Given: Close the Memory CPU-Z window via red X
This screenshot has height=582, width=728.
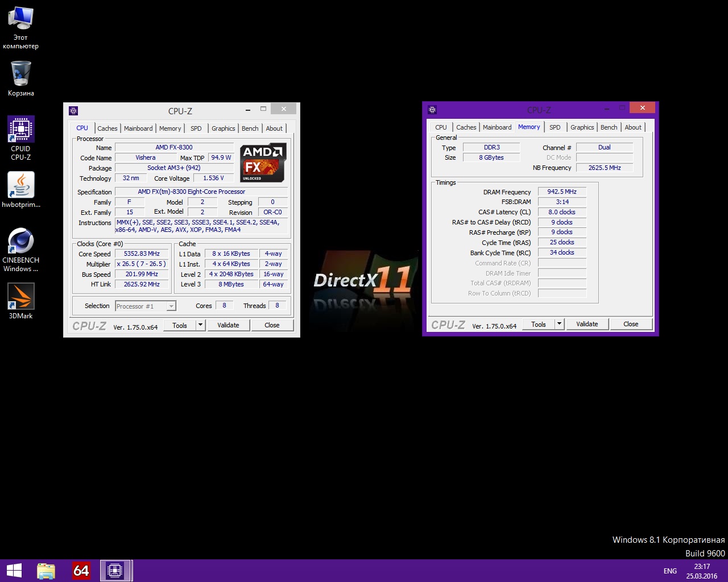Looking at the screenshot, I should pyautogui.click(x=642, y=107).
